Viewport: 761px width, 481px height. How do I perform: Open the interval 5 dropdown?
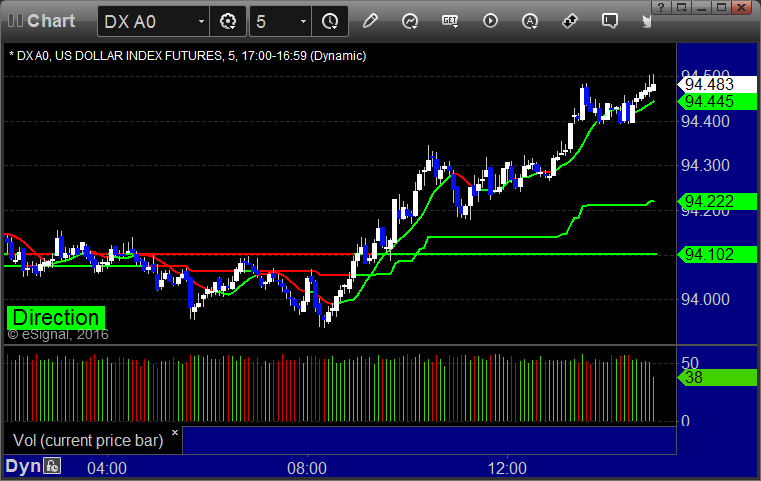tap(303, 22)
